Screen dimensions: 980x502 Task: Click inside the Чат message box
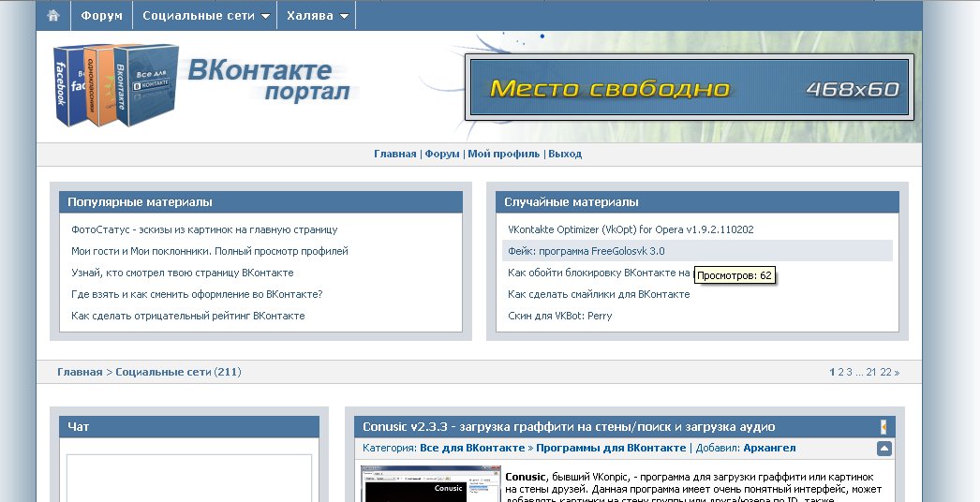click(188, 479)
